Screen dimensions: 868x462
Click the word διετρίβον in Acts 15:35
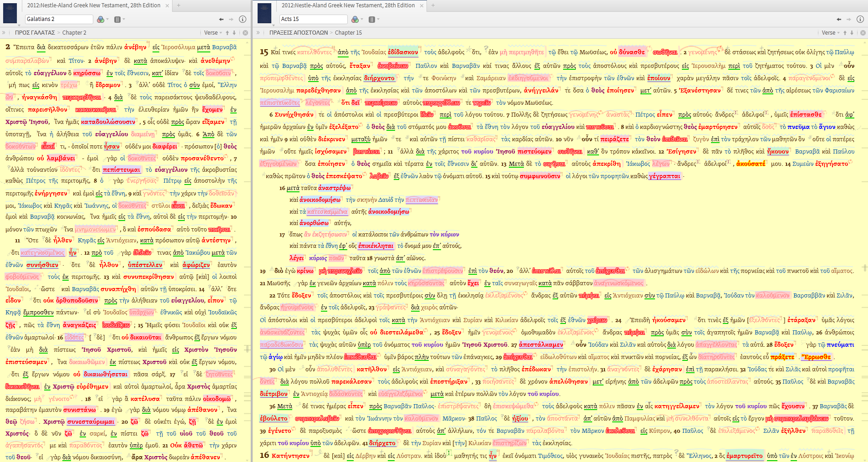pos(274,394)
